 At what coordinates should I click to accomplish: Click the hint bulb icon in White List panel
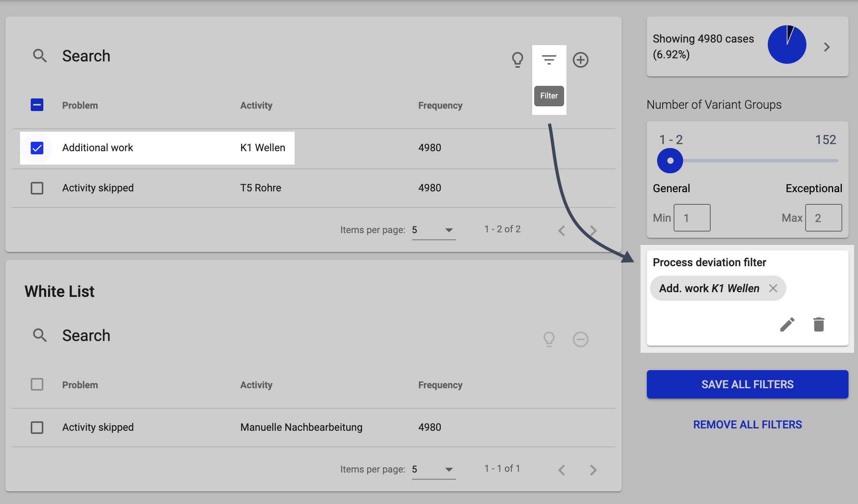pyautogui.click(x=549, y=339)
